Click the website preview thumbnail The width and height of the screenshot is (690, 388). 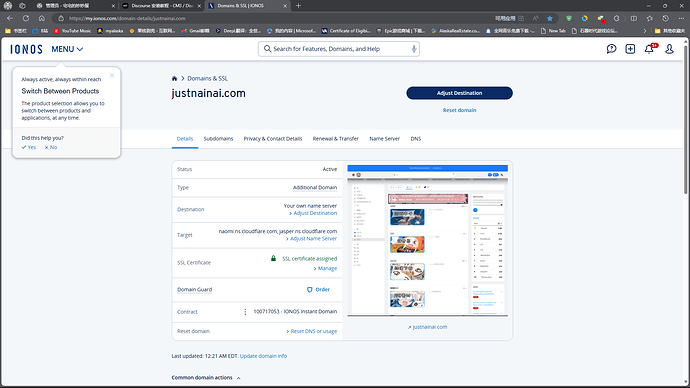[x=427, y=241]
